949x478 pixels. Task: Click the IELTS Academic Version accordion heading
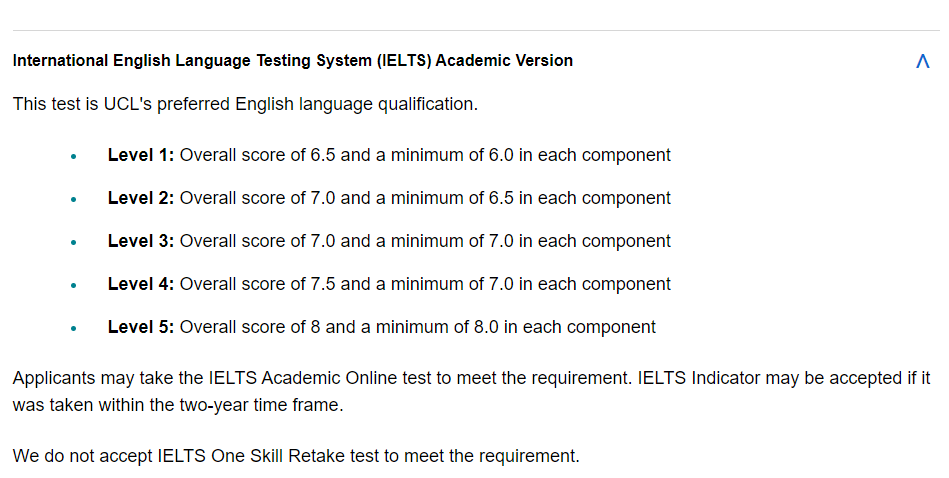pos(293,61)
